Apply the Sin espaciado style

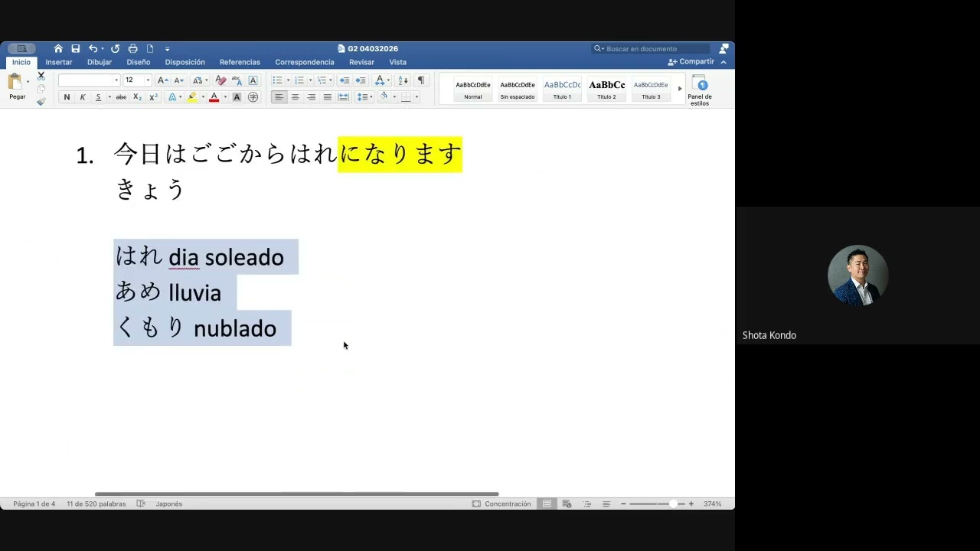518,90
